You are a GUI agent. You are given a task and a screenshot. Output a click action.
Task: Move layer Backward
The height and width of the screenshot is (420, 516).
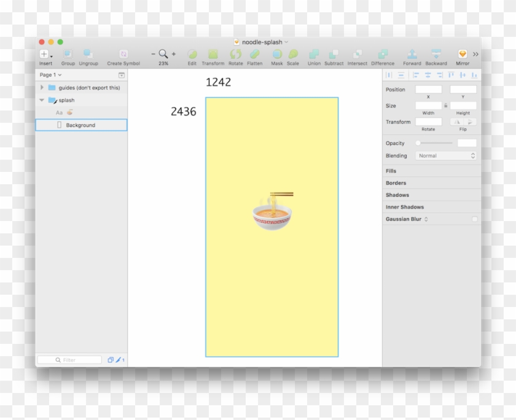436,54
